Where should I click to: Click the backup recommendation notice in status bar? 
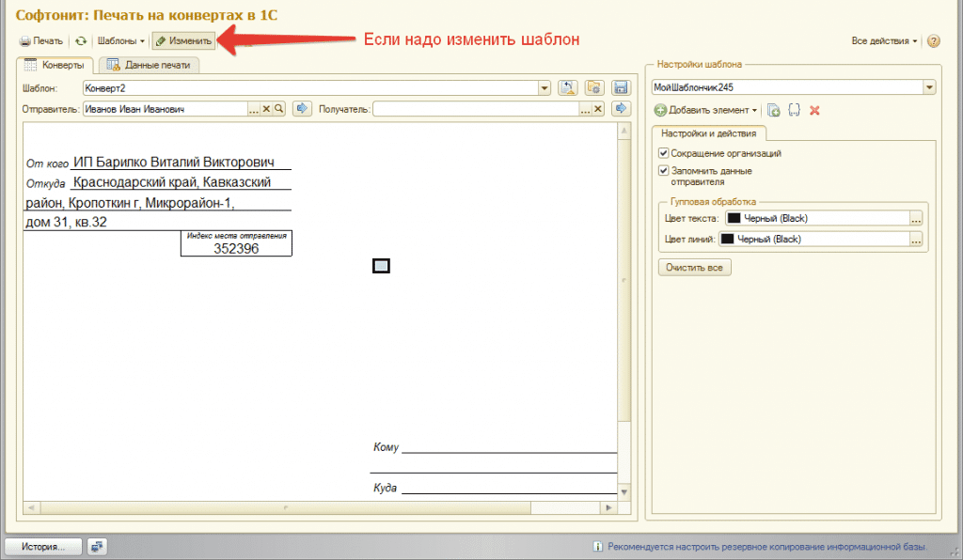(x=760, y=547)
